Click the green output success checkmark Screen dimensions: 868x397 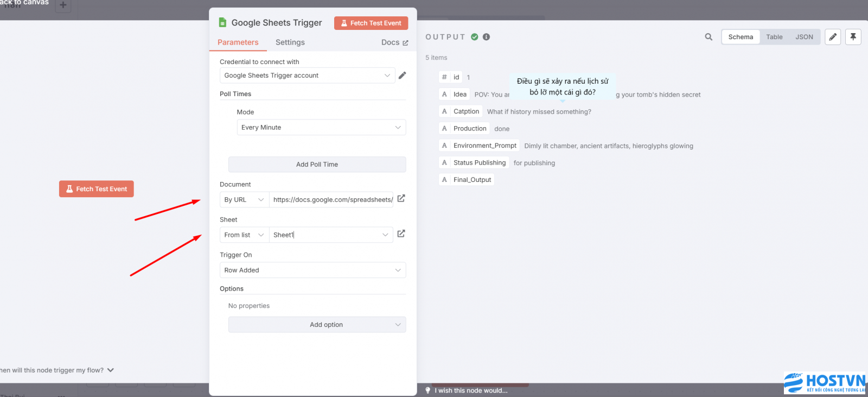(475, 37)
